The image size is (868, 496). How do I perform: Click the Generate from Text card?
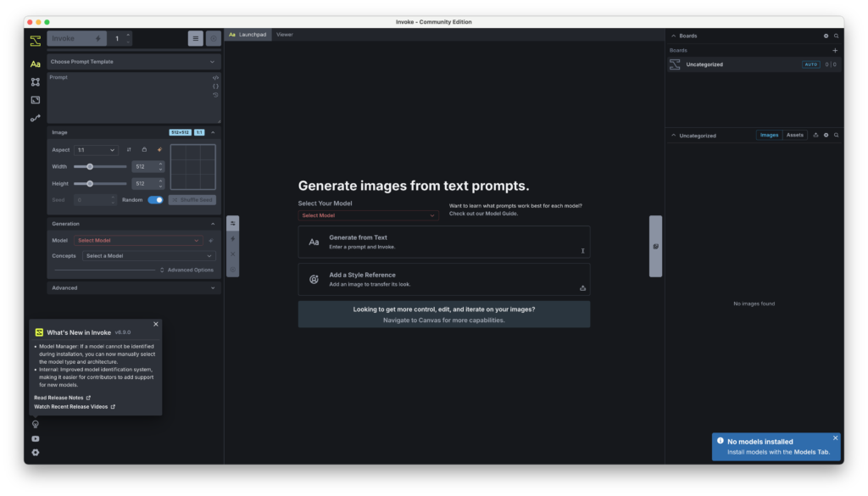click(x=443, y=242)
